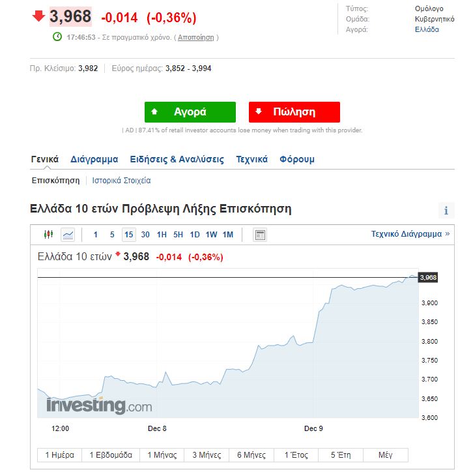Click the info icon beside the overview heading
458x476 pixels.
pyautogui.click(x=446, y=211)
